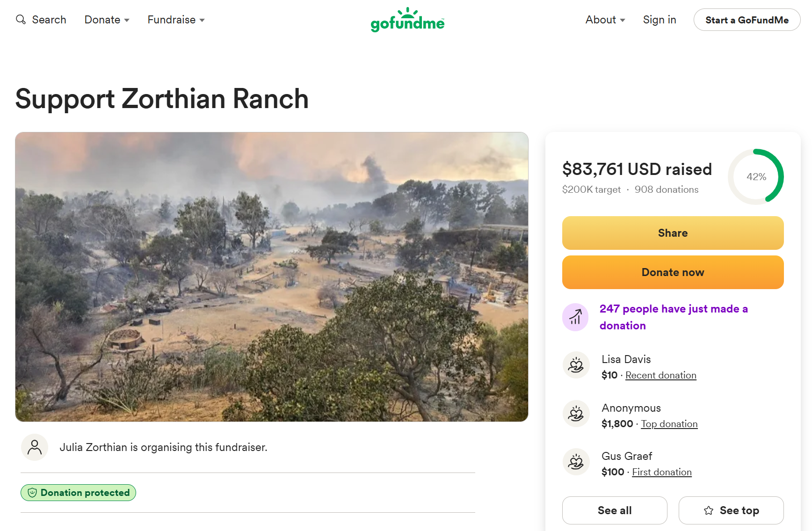Open the Zorthian Ranch wildfire photo
This screenshot has height=531, width=812.
coord(272,277)
